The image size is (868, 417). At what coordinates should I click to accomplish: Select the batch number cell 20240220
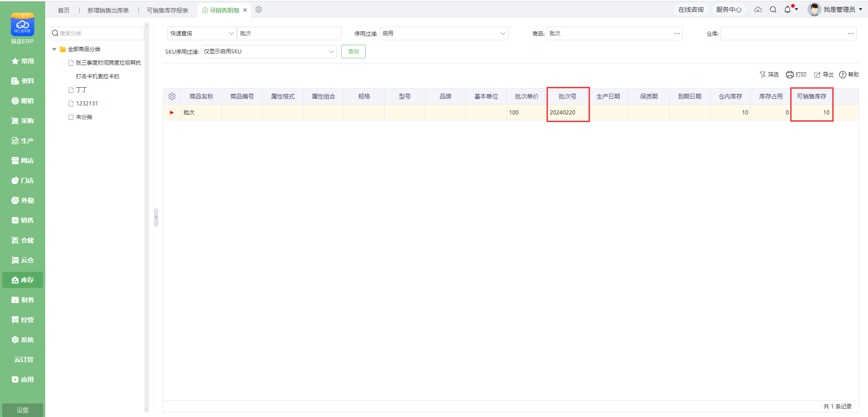point(567,112)
